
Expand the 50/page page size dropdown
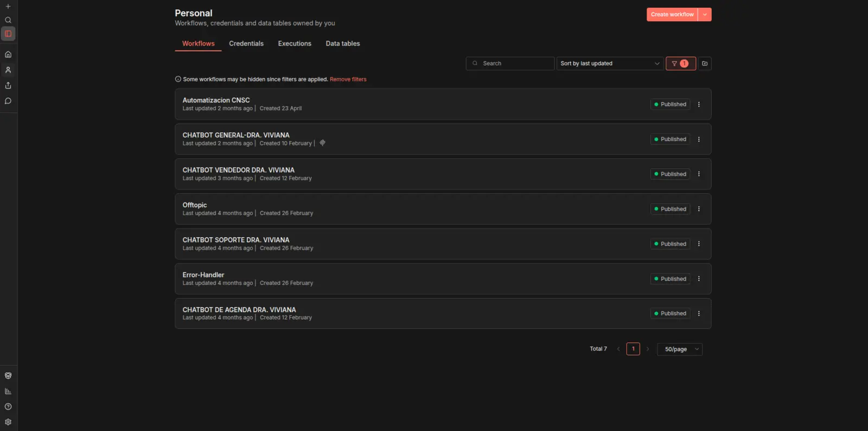[680, 349]
